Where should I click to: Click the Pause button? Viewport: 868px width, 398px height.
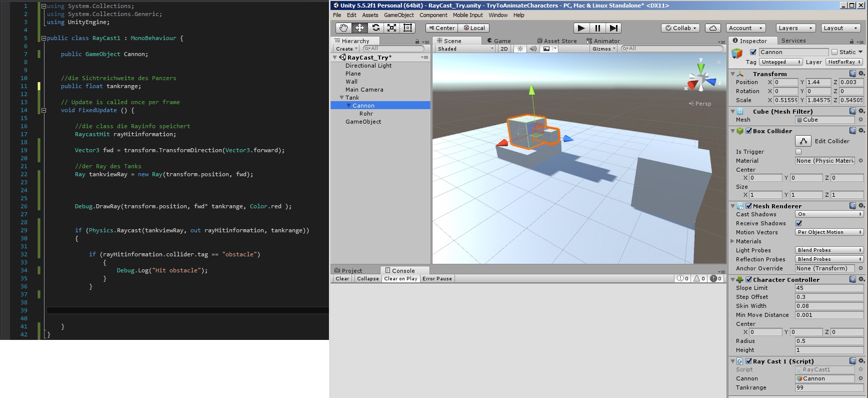pyautogui.click(x=597, y=28)
